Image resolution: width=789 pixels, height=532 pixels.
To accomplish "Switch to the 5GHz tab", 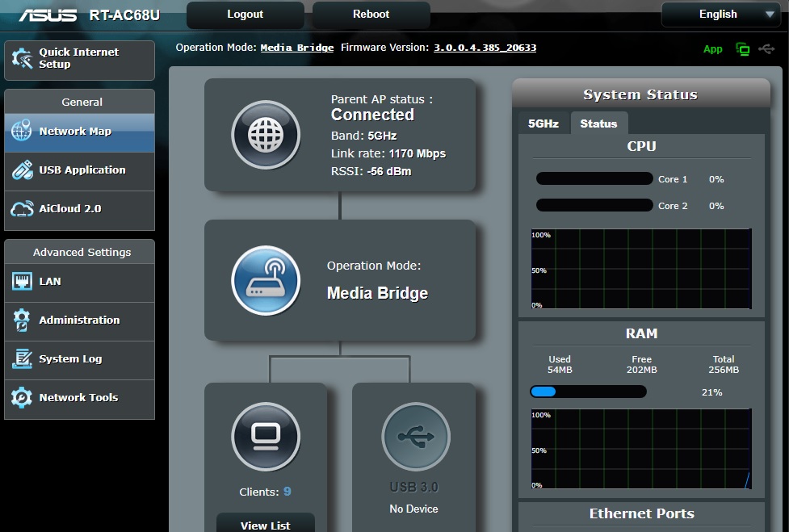I will 543,124.
